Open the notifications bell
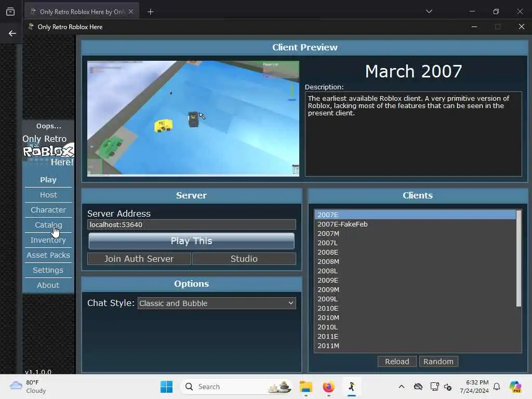The height and width of the screenshot is (399, 532). 497,387
